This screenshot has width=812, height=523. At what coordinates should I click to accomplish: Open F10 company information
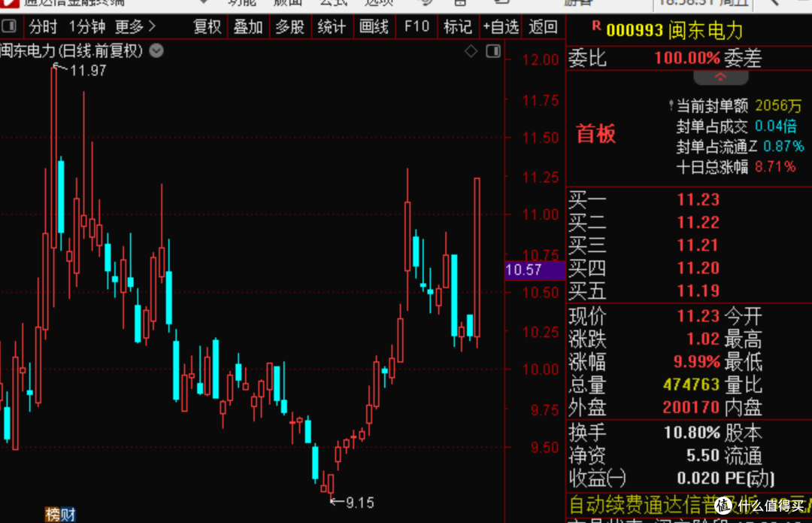[x=417, y=26]
